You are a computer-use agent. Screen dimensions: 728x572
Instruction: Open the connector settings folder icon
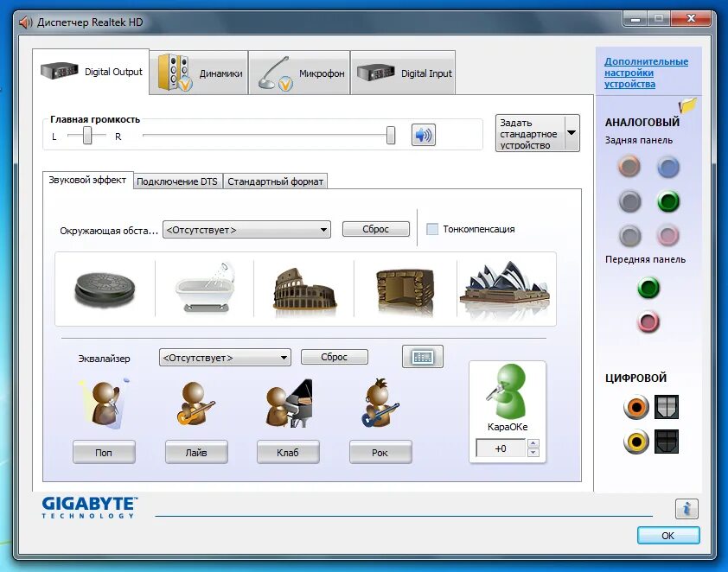click(687, 105)
